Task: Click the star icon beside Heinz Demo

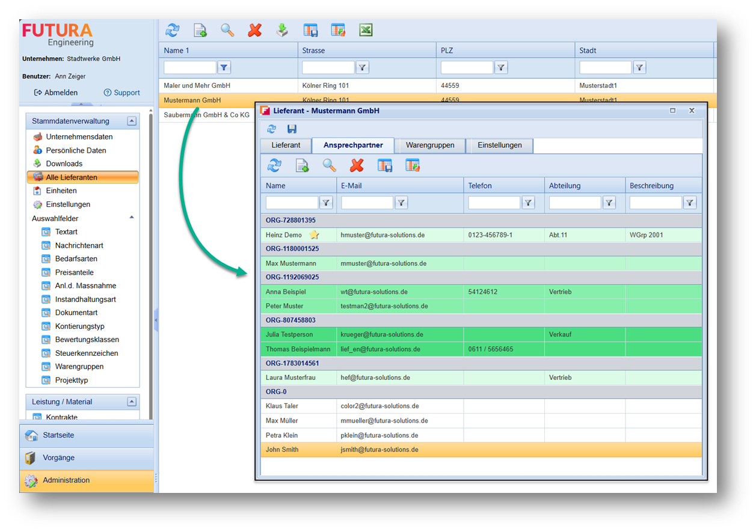Action: (314, 235)
